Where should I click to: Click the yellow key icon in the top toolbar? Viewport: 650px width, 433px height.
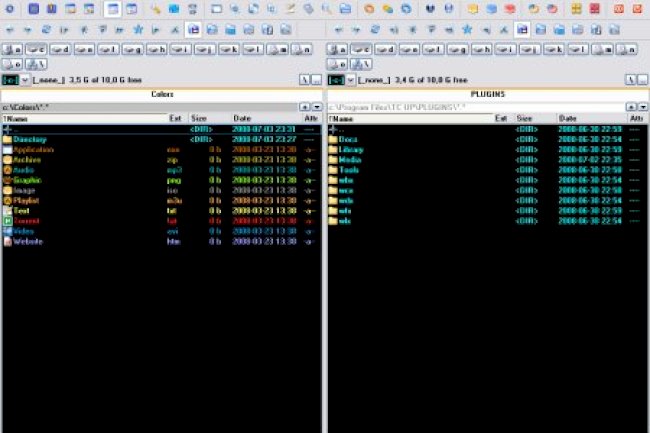pos(155,9)
